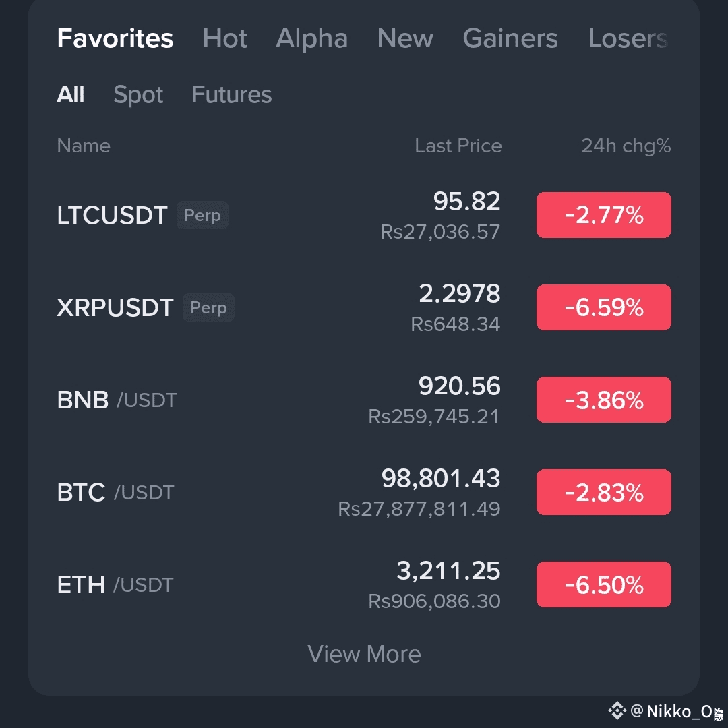Open the Alpha tab
Viewport: 728px width, 728px height.
point(311,39)
